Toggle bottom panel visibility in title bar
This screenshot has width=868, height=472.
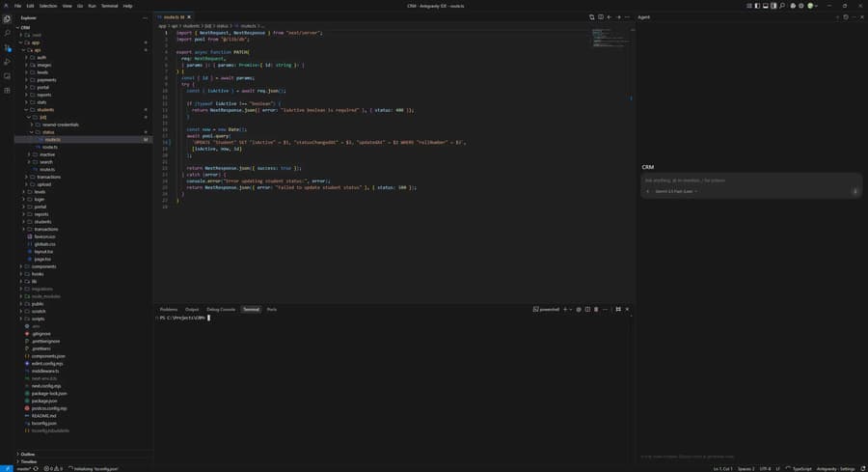(766, 6)
